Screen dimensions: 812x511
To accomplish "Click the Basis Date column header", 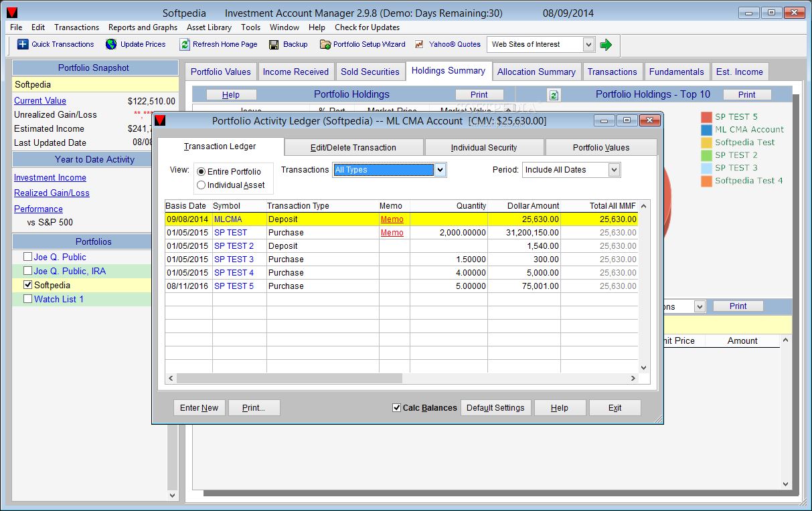I will point(189,206).
